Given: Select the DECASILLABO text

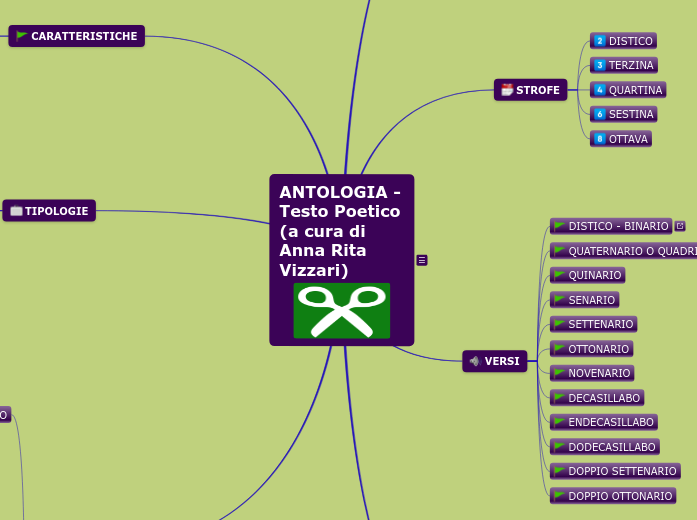Looking at the screenshot, I should [604, 398].
